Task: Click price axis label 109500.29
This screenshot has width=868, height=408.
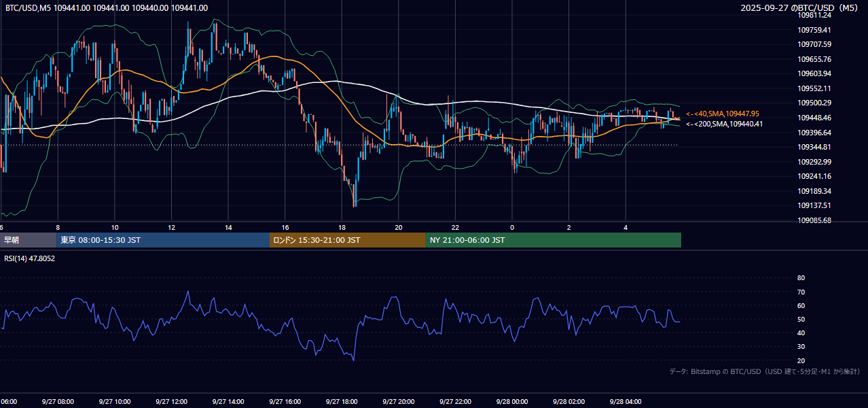Action: pyautogui.click(x=814, y=103)
